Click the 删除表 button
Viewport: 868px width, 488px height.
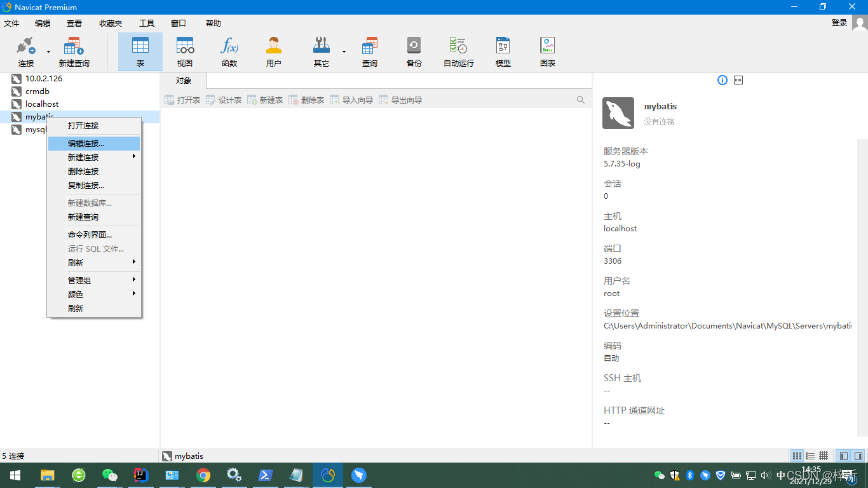[x=306, y=100]
